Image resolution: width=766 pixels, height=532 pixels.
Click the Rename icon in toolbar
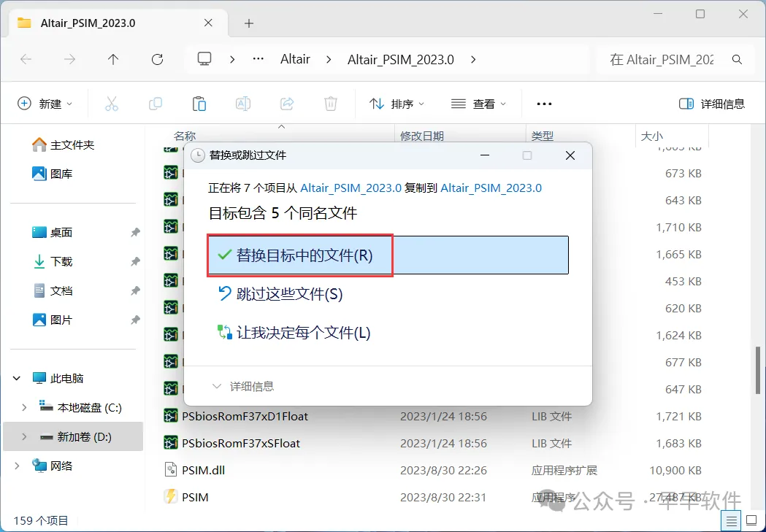pyautogui.click(x=242, y=104)
